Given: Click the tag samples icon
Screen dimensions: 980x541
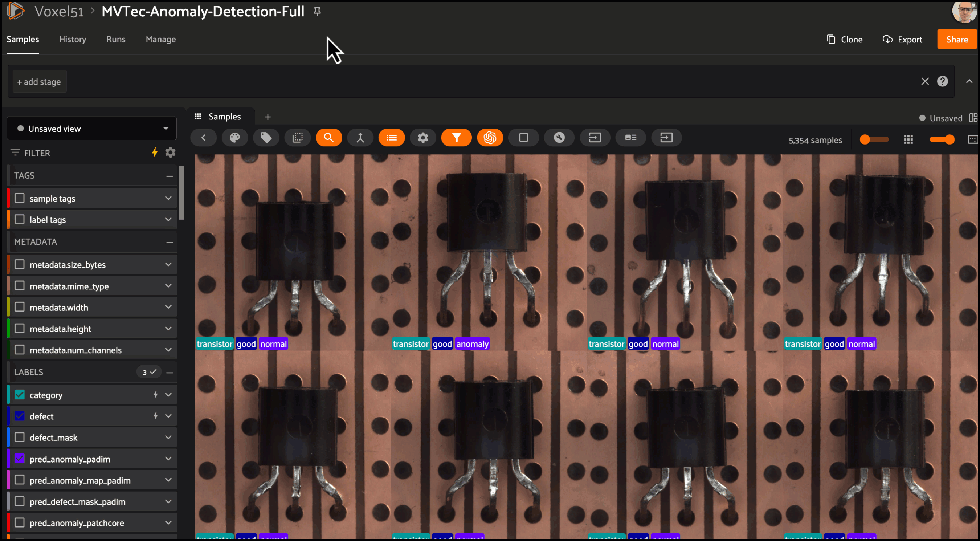Looking at the screenshot, I should [x=266, y=138].
